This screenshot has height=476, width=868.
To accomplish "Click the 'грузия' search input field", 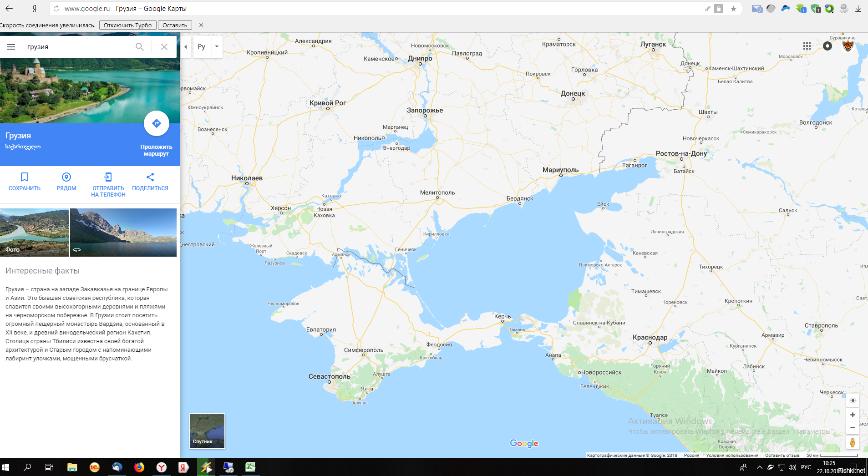I will click(77, 47).
